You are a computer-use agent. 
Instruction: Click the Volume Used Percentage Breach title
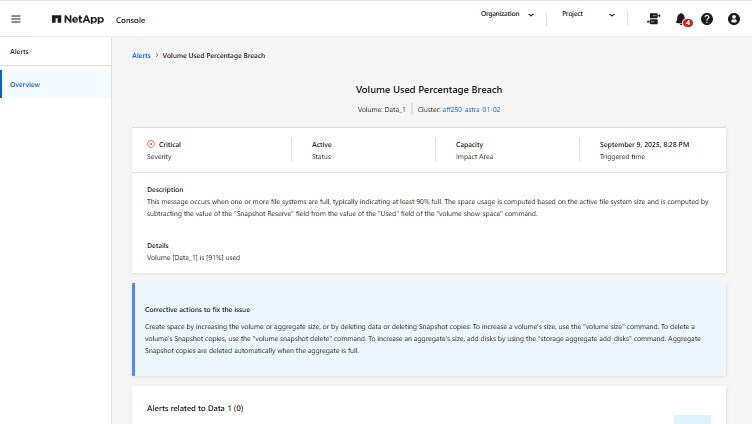click(429, 90)
